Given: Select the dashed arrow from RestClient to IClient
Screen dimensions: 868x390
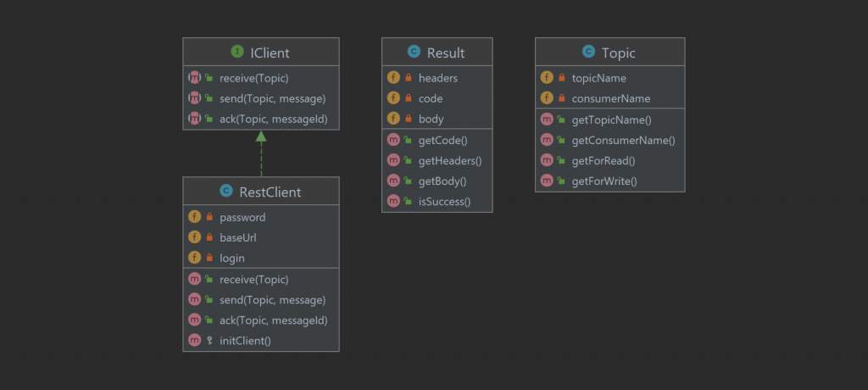Looking at the screenshot, I should pyautogui.click(x=261, y=154).
